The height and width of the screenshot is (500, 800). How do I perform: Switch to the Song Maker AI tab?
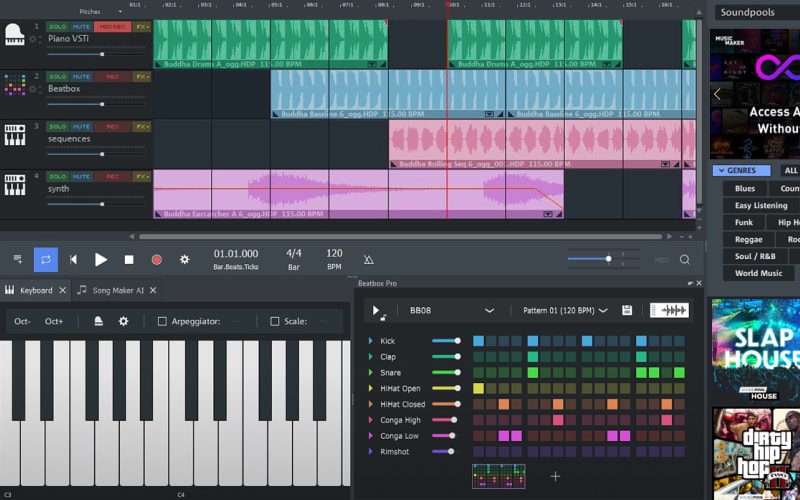coord(117,290)
